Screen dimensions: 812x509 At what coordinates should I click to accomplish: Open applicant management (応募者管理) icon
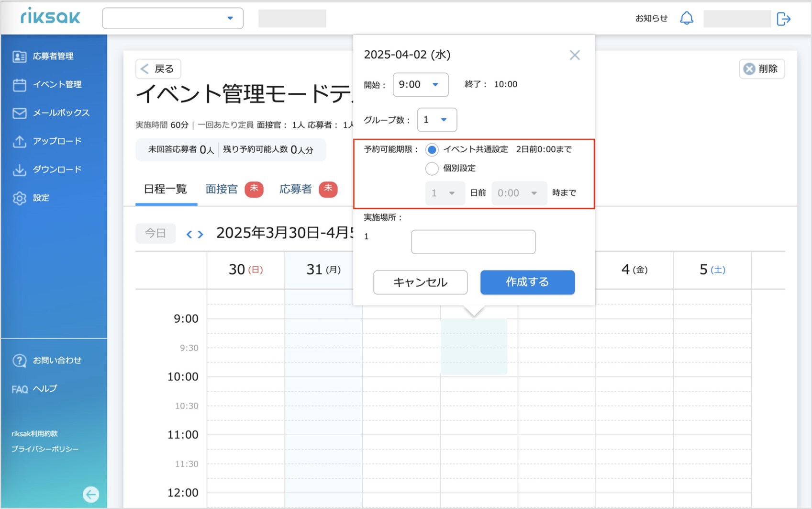(x=19, y=57)
